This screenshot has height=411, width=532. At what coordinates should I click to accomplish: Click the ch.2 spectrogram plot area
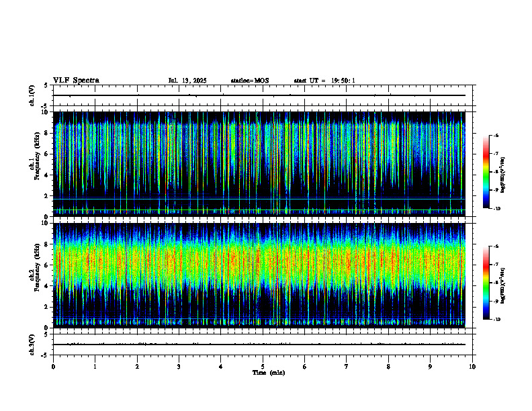click(x=259, y=275)
